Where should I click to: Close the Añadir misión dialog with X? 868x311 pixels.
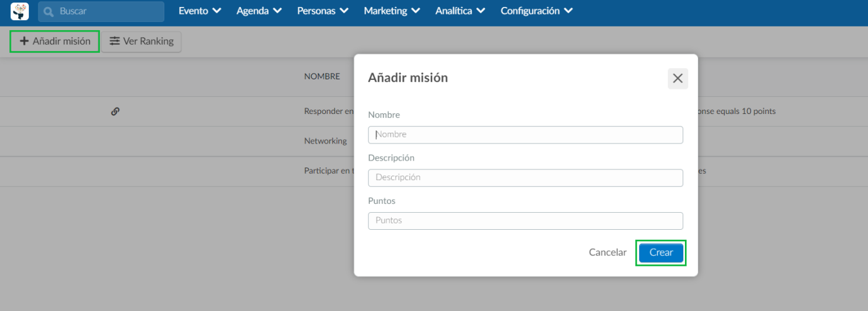tap(677, 79)
